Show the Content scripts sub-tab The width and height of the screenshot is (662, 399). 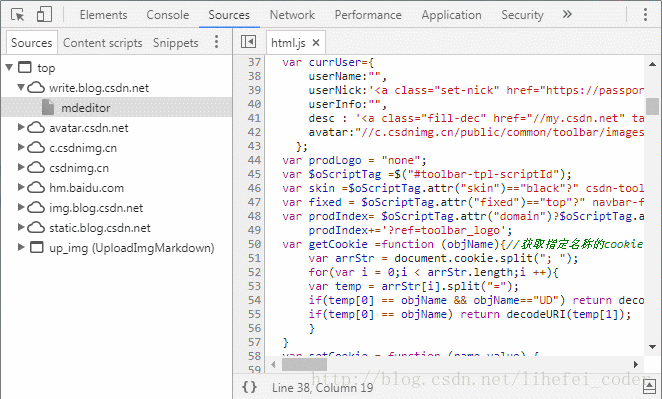[103, 43]
